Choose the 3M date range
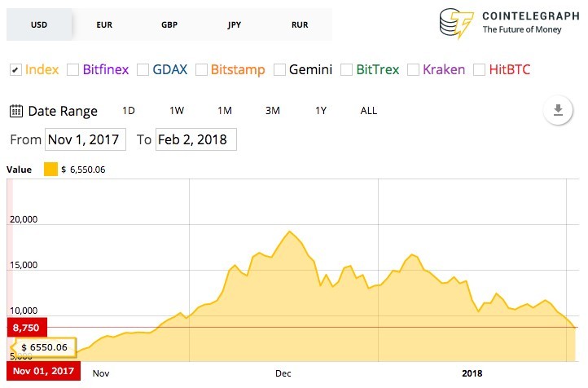Screen dimensions: 588x388 [x=273, y=111]
